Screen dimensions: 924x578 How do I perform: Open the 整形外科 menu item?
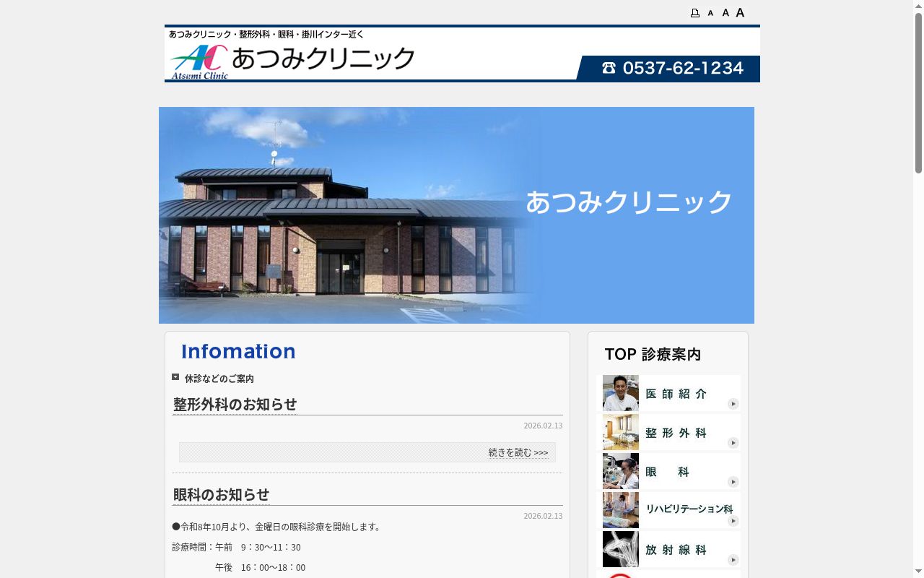tap(671, 432)
